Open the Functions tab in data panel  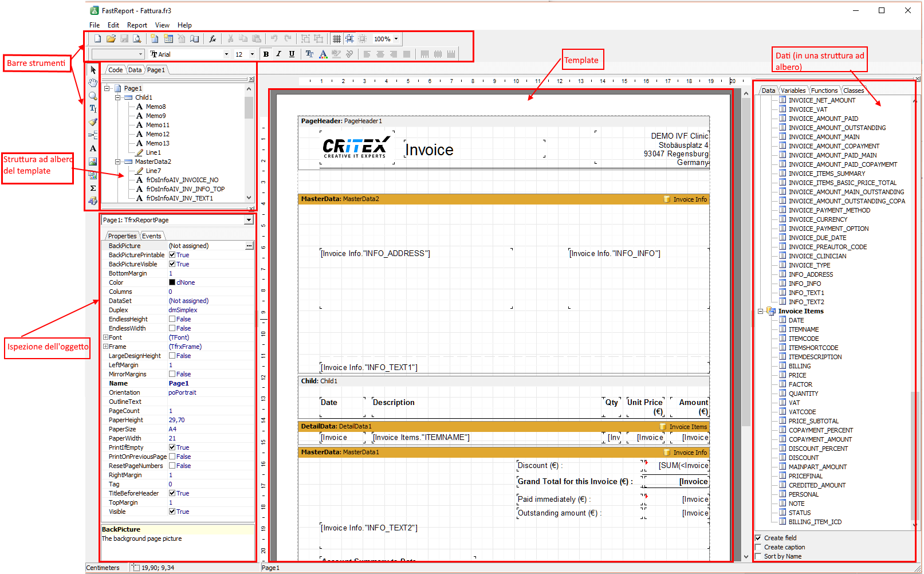point(824,91)
